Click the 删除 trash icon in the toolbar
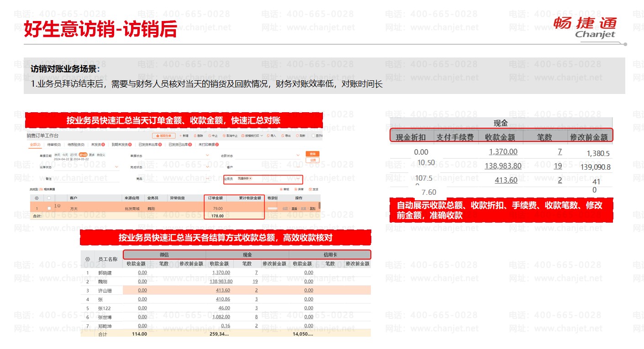Screen dimensions: 644x349 (x=195, y=136)
